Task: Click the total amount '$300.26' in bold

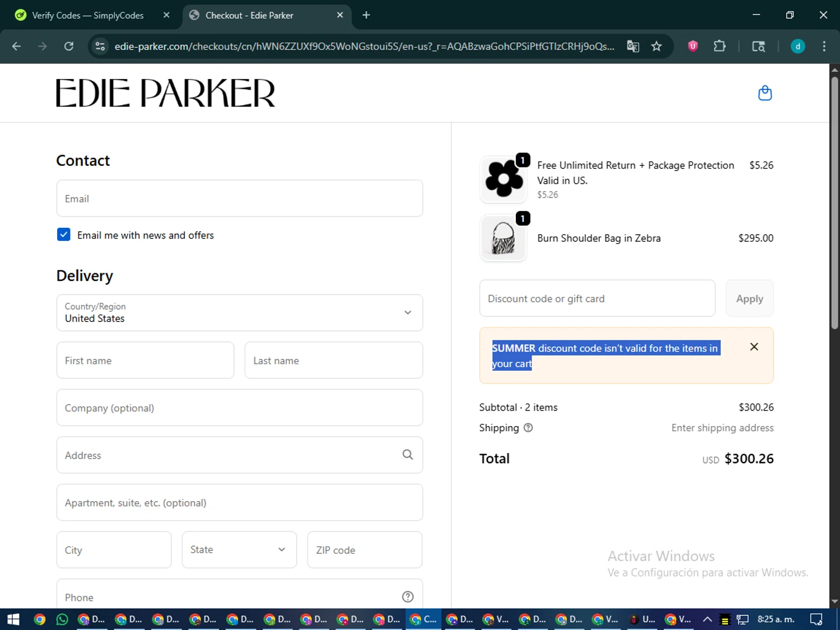Action: pyautogui.click(x=749, y=459)
